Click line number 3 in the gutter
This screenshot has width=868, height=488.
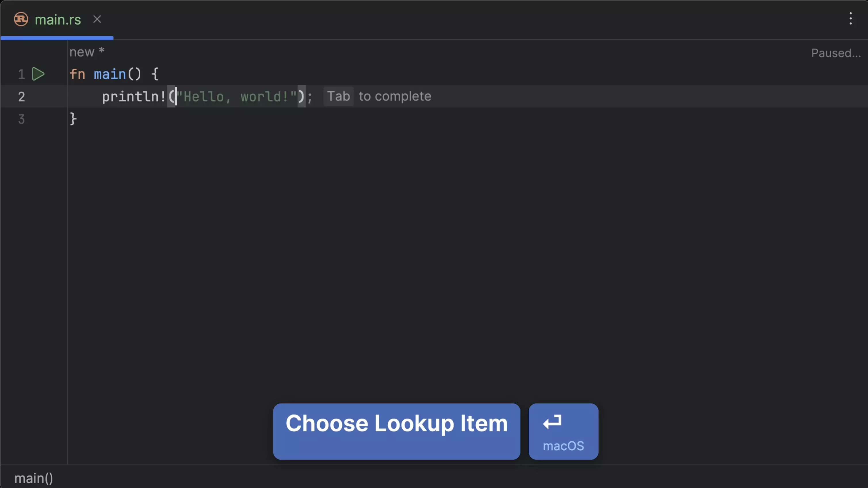[22, 119]
